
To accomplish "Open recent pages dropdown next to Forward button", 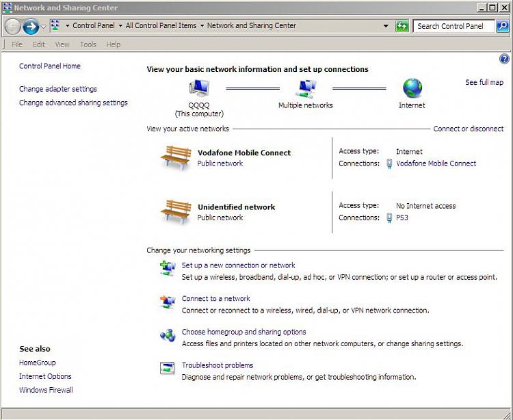I will coord(44,26).
